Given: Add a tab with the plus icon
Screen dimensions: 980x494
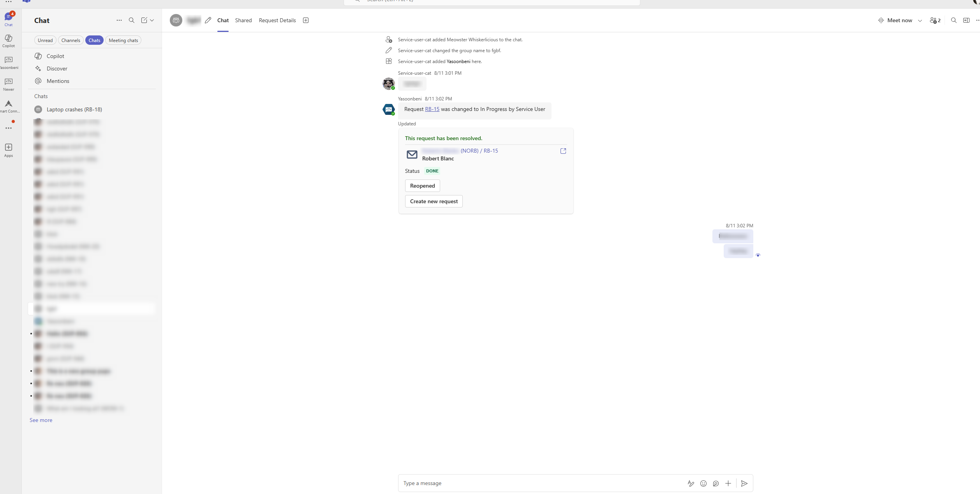Looking at the screenshot, I should click(x=306, y=20).
